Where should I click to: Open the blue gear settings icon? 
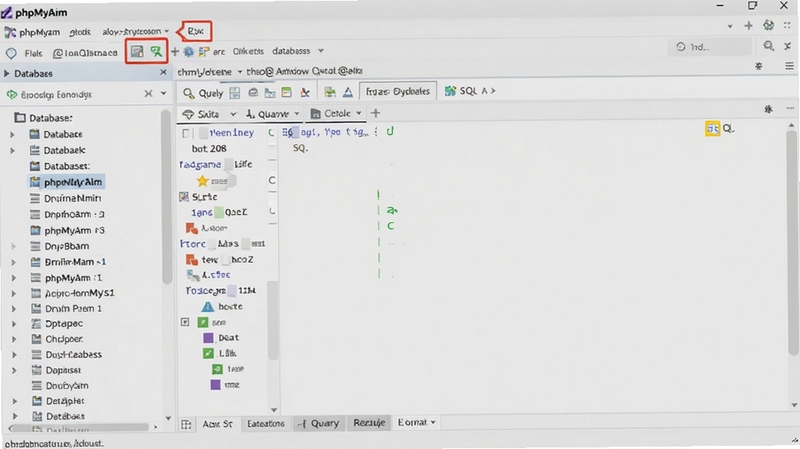(189, 52)
